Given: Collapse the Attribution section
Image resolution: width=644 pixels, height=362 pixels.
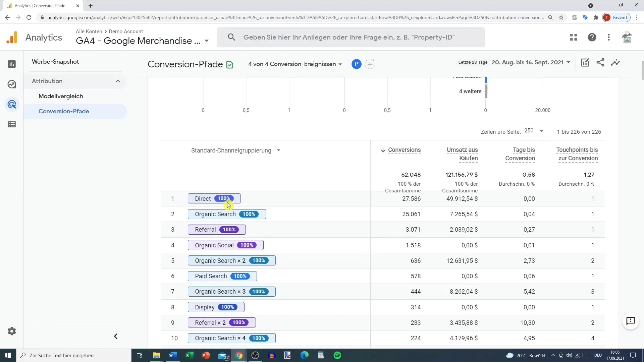Looking at the screenshot, I should click(x=118, y=81).
